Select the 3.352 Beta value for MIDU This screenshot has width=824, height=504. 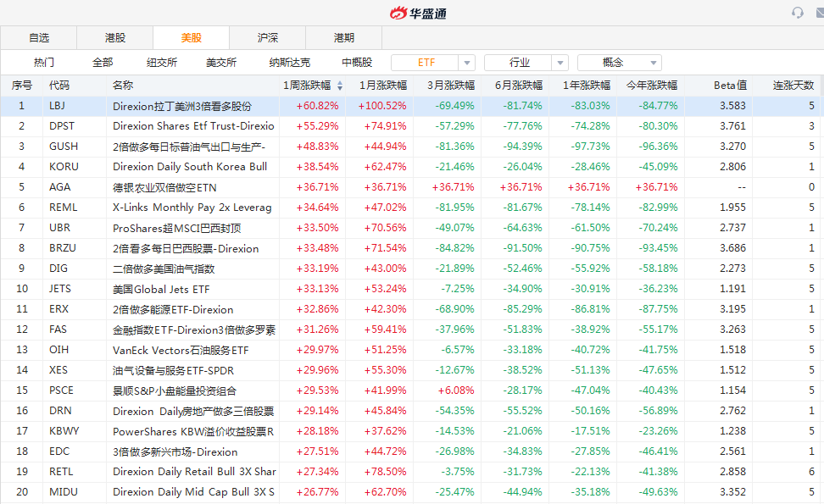732,492
